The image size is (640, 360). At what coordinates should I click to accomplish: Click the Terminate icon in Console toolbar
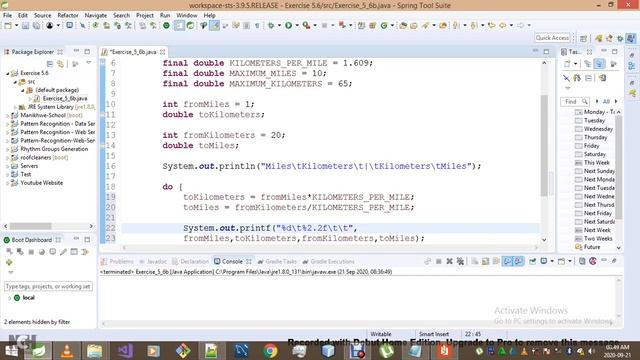pyautogui.click(x=438, y=261)
